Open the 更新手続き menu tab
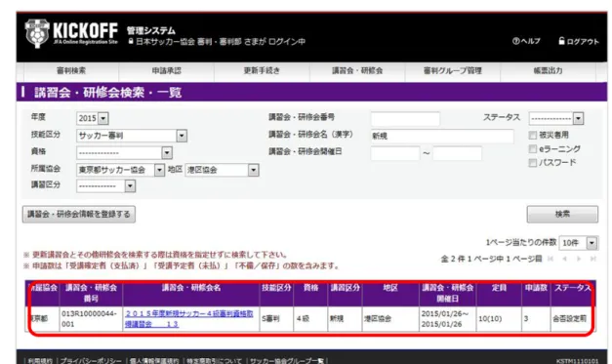 pos(262,70)
